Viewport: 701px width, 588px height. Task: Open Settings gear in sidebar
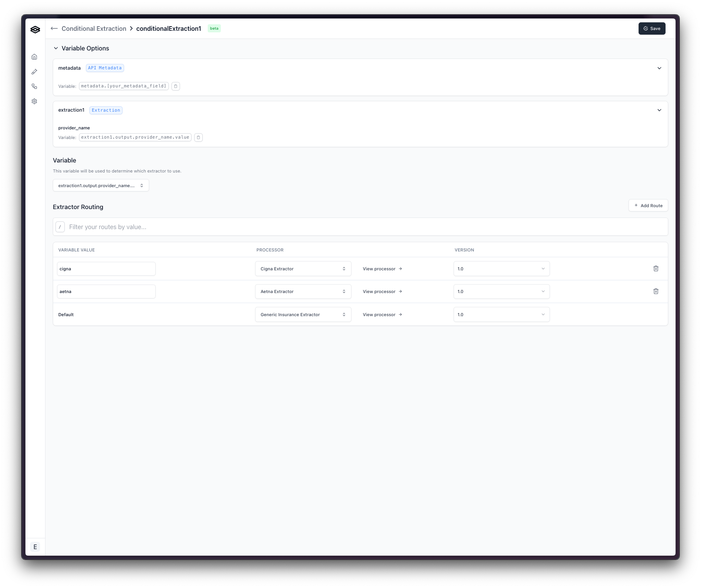pyautogui.click(x=34, y=101)
